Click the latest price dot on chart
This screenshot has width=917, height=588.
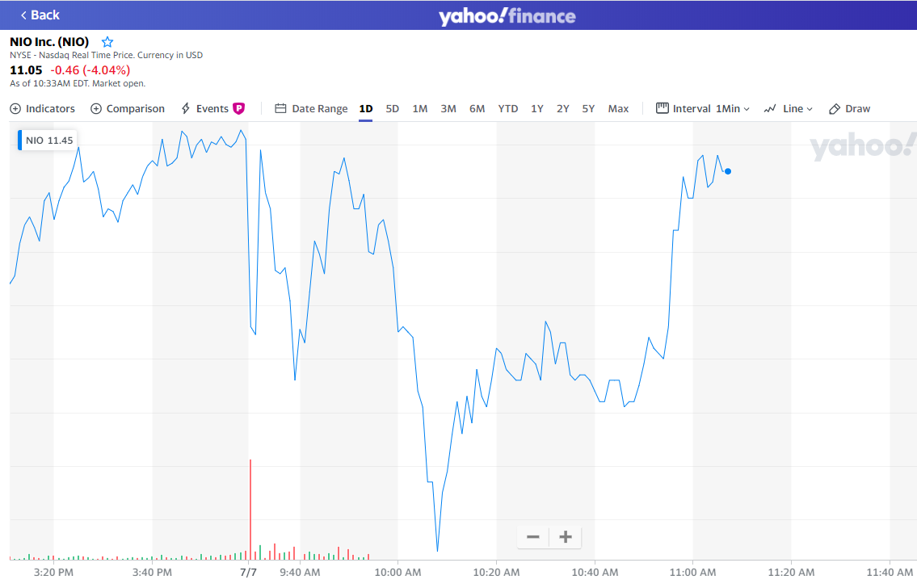[x=728, y=171]
